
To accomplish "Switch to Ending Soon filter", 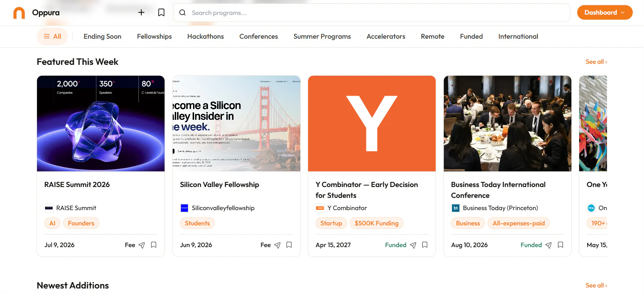I will pyautogui.click(x=102, y=36).
